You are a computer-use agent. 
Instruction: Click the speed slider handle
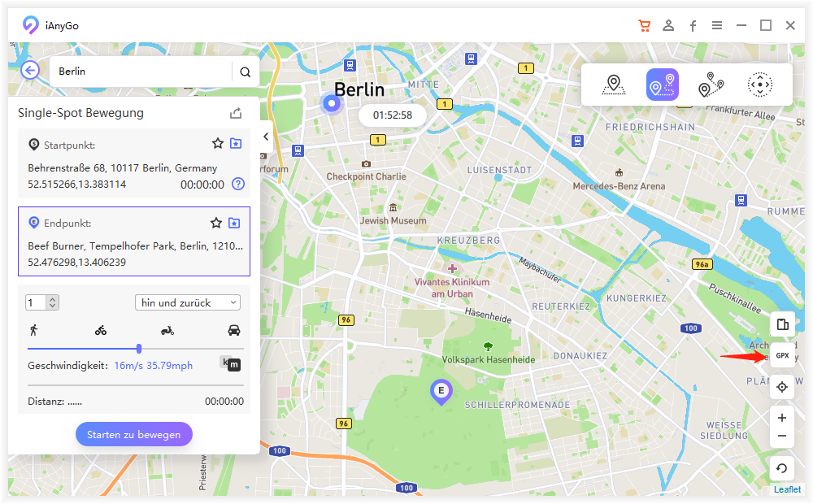coord(139,349)
